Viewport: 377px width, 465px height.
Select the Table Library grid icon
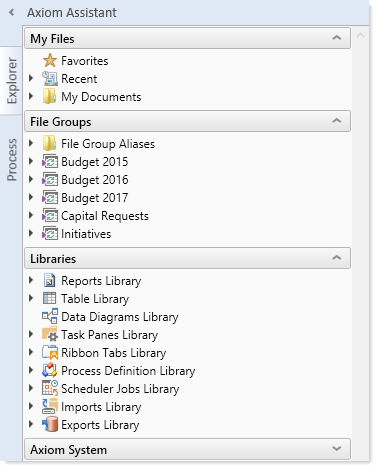(50, 298)
